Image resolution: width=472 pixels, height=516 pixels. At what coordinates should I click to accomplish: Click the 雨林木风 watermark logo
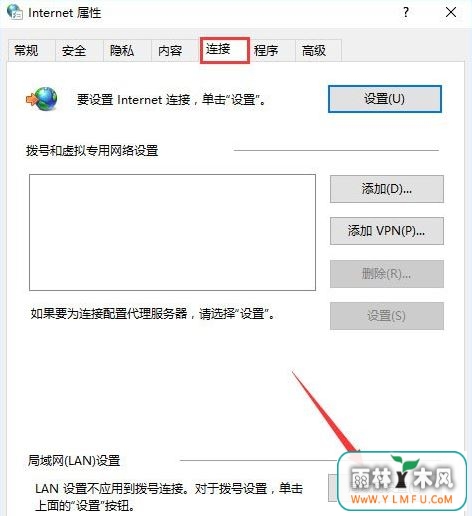coord(402,481)
